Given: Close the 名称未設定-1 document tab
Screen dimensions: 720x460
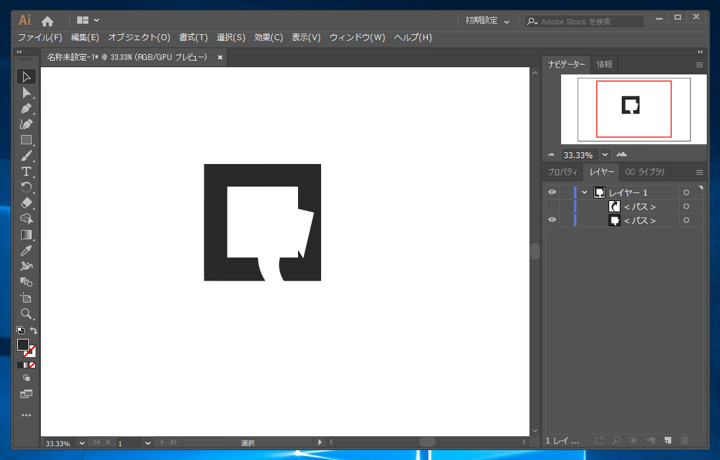Looking at the screenshot, I should 220,57.
